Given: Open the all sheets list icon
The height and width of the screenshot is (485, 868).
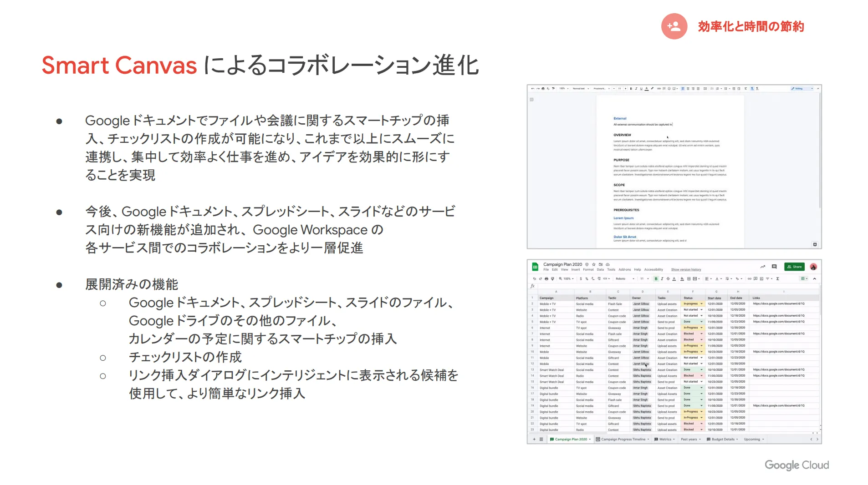Looking at the screenshot, I should point(541,439).
